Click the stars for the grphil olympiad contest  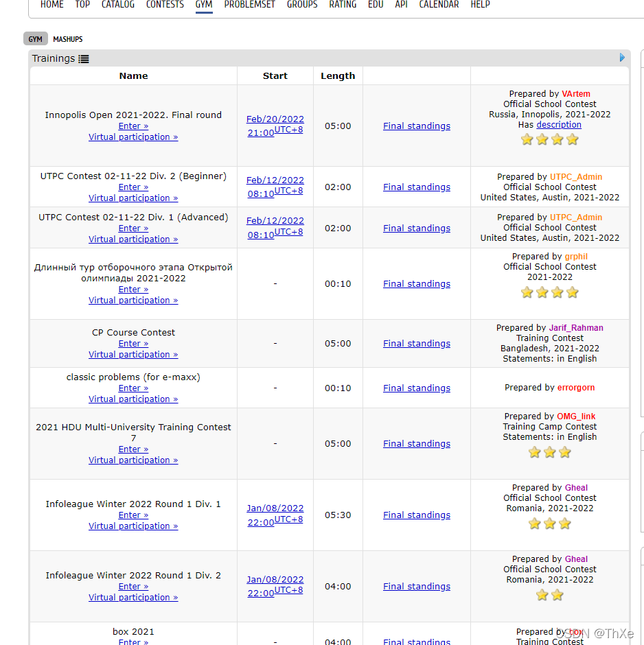click(x=549, y=292)
